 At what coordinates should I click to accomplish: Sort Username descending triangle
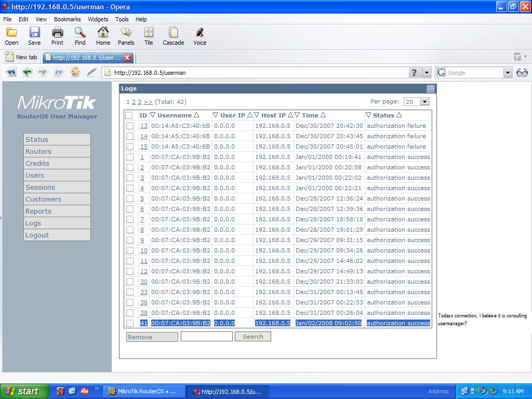pyautogui.click(x=153, y=115)
